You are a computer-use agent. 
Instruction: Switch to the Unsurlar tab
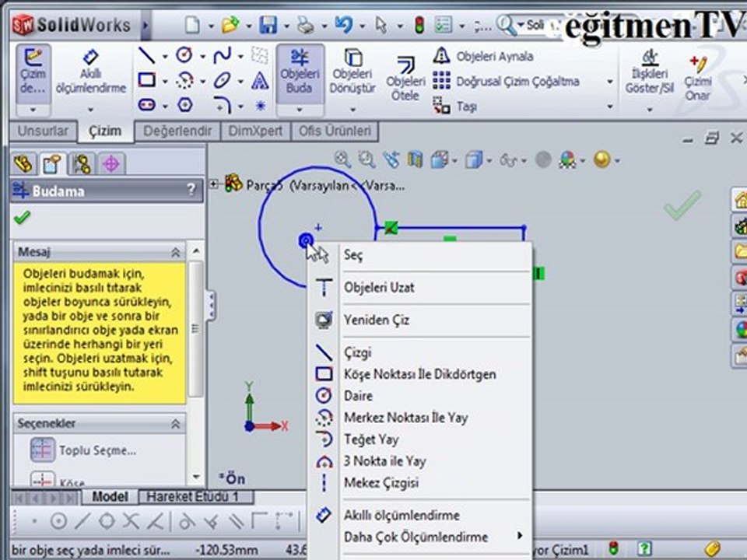(x=43, y=131)
